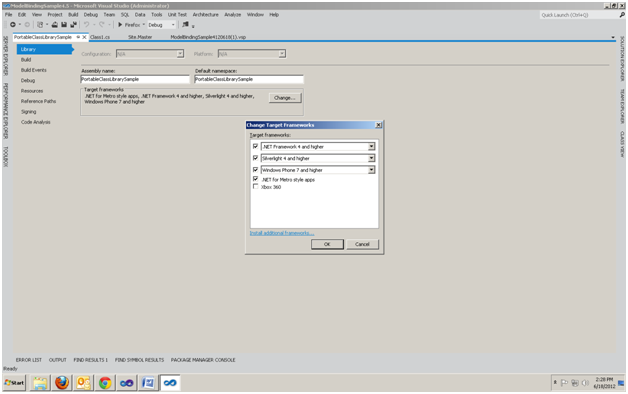
Task: Select the Build Events properties page
Action: pyautogui.click(x=34, y=70)
